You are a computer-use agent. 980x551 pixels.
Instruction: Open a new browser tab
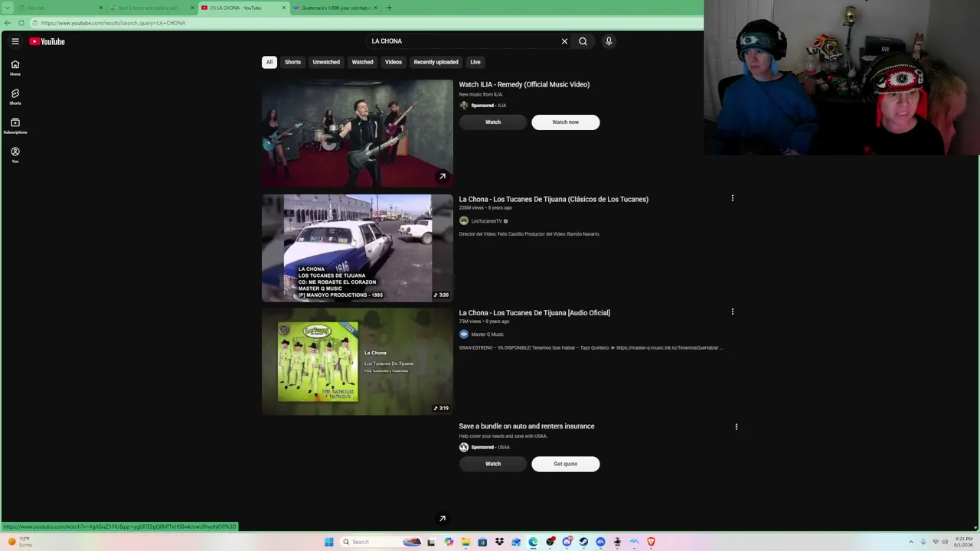(389, 8)
